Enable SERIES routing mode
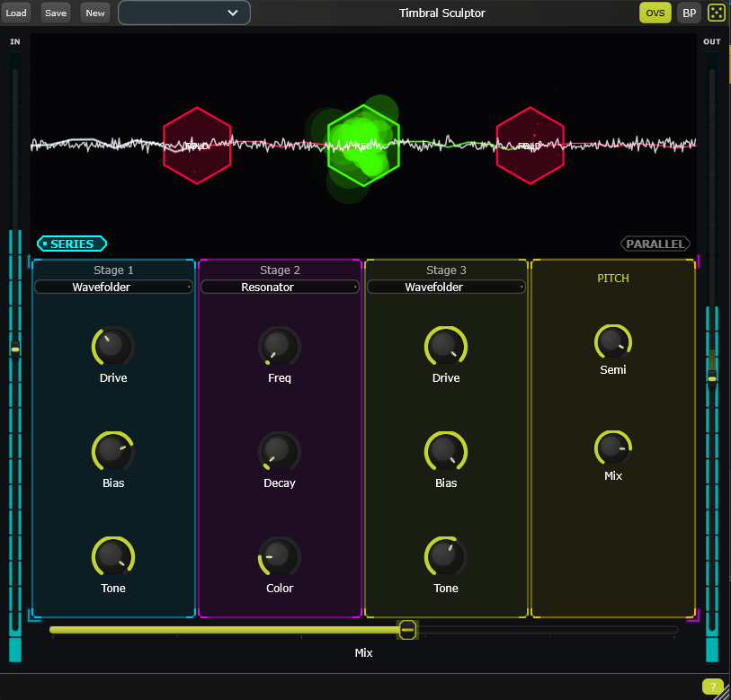Viewport: 731px width, 700px height. [71, 243]
